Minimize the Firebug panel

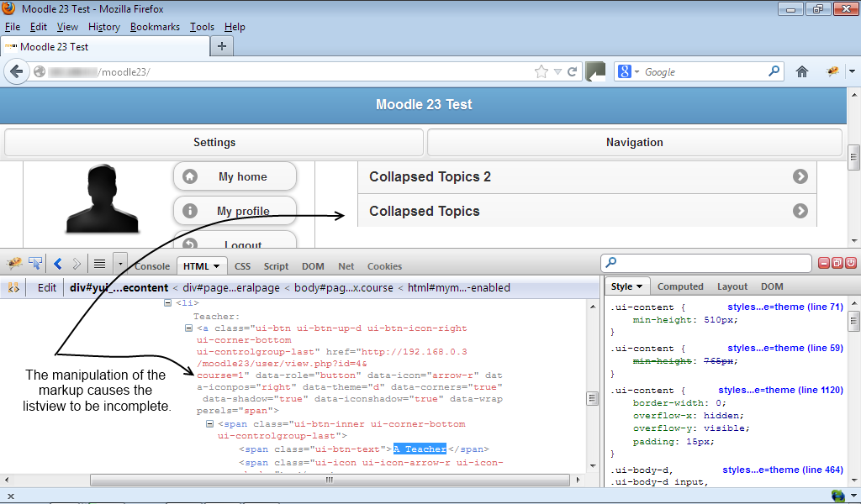(x=824, y=263)
